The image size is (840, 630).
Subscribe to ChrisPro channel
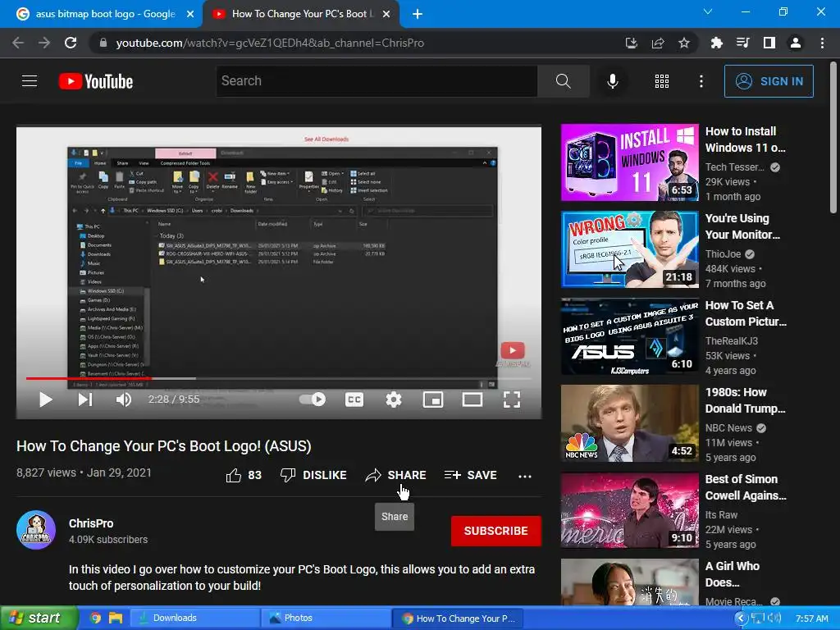(x=496, y=531)
